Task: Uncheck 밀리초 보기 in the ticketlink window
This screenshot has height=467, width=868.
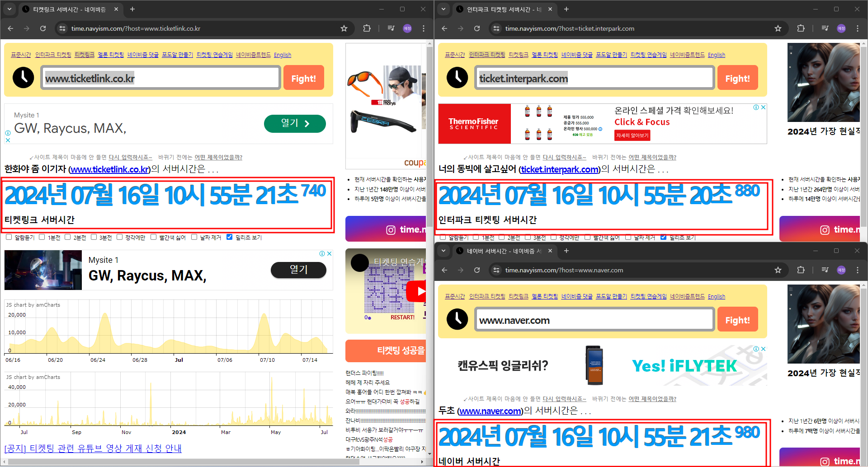Action: (230, 237)
